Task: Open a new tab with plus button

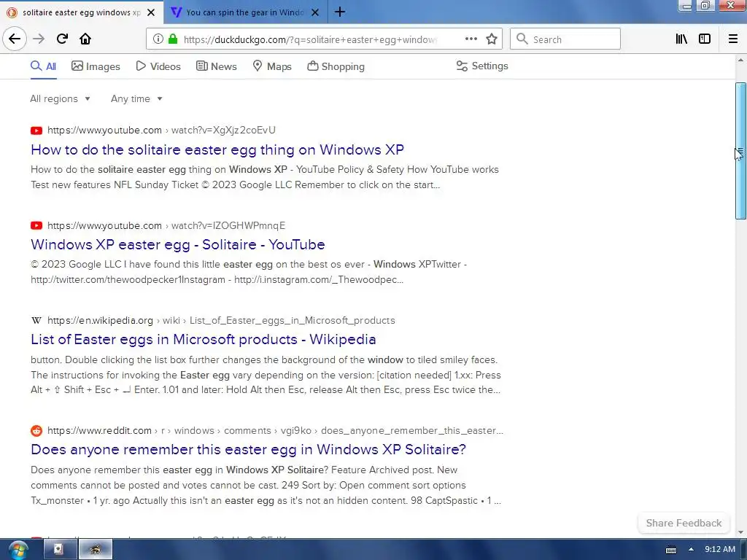Action: (x=340, y=12)
